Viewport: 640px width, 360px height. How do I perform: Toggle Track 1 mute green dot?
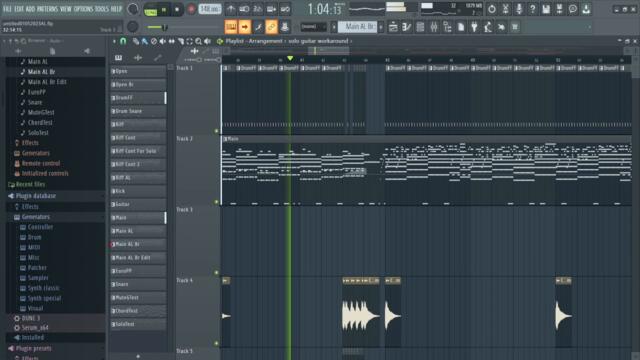pos(216,131)
